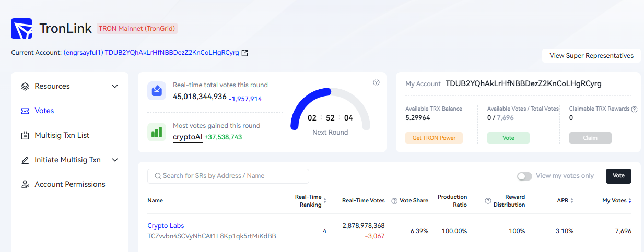The width and height of the screenshot is (644, 252).
Task: Open Account Permissions menu item
Action: pyautogui.click(x=69, y=184)
